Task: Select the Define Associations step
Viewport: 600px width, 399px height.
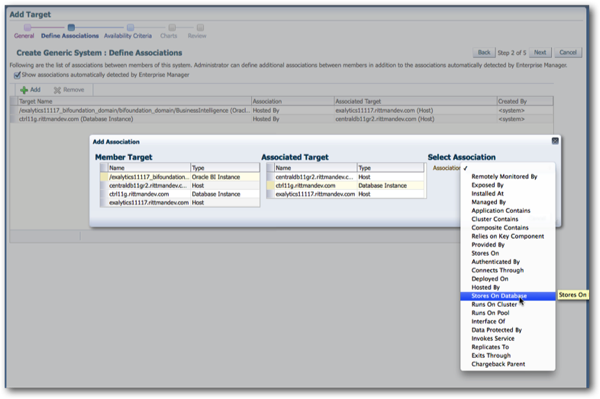Action: click(x=70, y=32)
